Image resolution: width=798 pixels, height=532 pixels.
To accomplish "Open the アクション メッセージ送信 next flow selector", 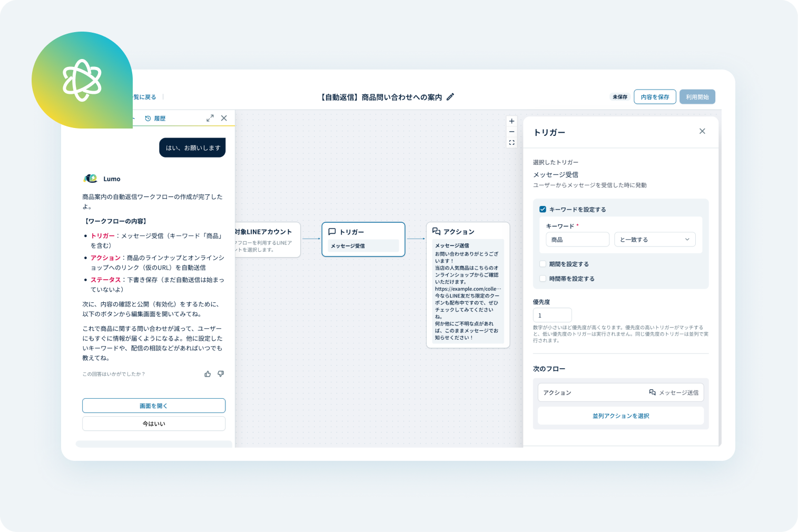I will (620, 392).
